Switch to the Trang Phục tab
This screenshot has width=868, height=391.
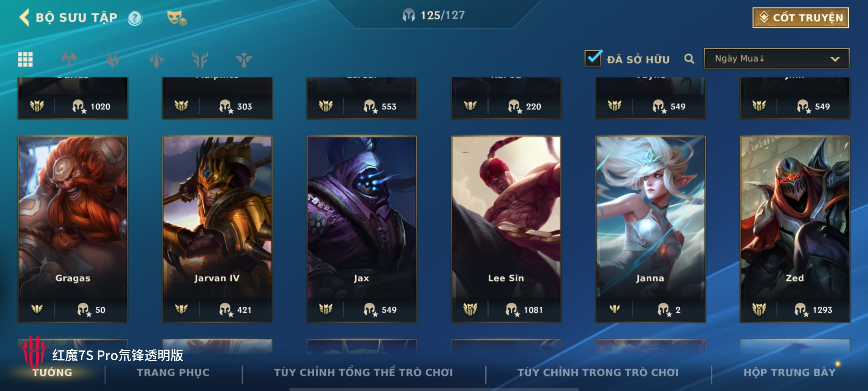173,373
